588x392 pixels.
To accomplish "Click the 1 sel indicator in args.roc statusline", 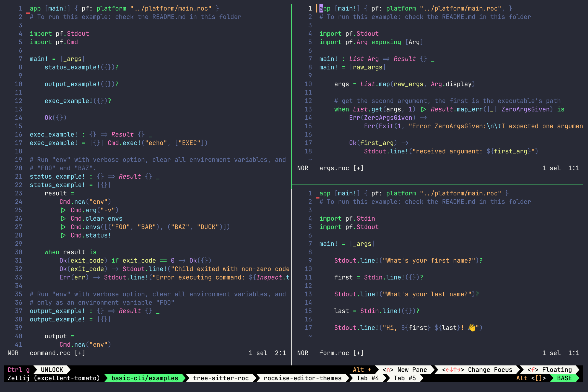I will coord(551,168).
